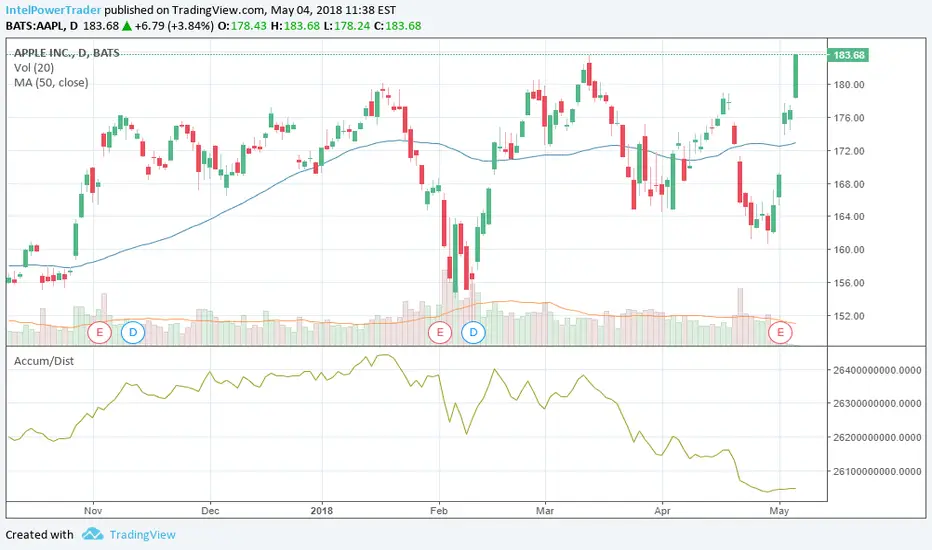This screenshot has width=932, height=550.
Task: Click the +6.79 (+3.84%) change value
Action: [x=174, y=26]
